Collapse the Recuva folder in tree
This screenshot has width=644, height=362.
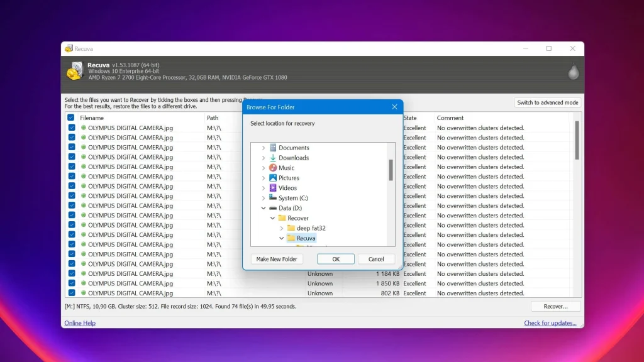281,238
